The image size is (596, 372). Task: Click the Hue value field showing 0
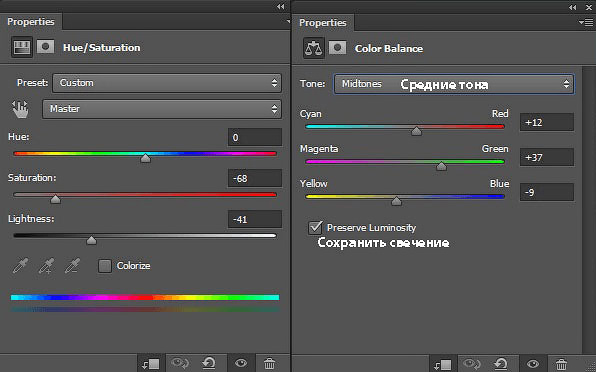255,137
